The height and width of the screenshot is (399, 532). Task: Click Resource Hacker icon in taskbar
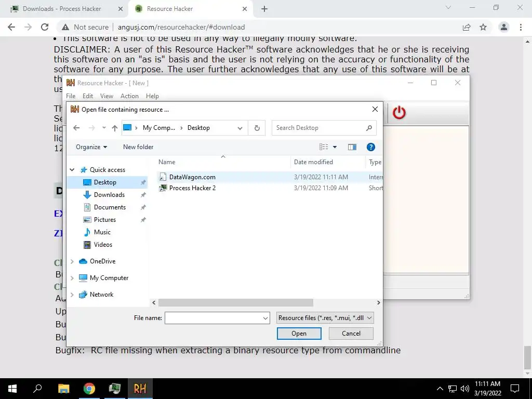click(x=140, y=389)
